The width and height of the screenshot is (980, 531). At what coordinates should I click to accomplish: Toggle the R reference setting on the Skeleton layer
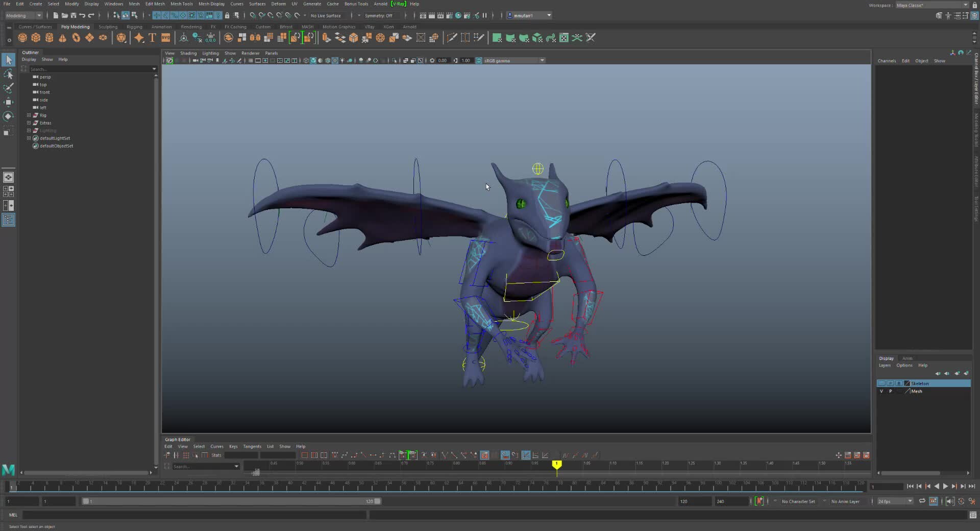899,383
